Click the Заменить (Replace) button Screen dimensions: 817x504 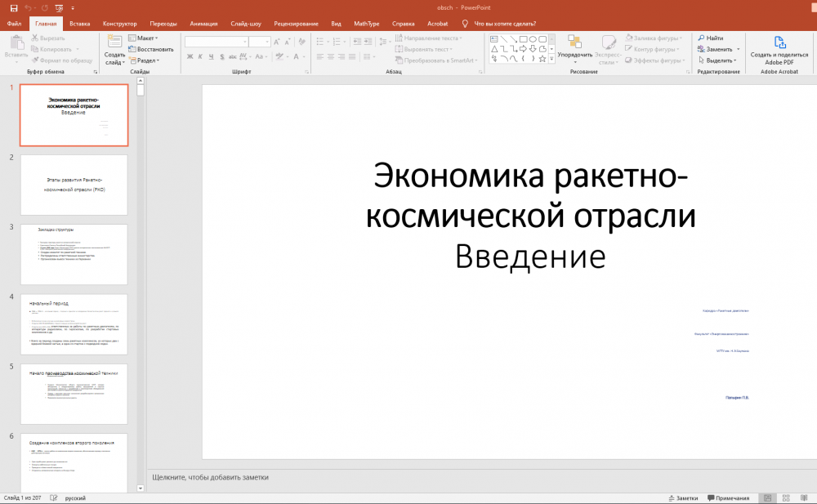(x=718, y=49)
